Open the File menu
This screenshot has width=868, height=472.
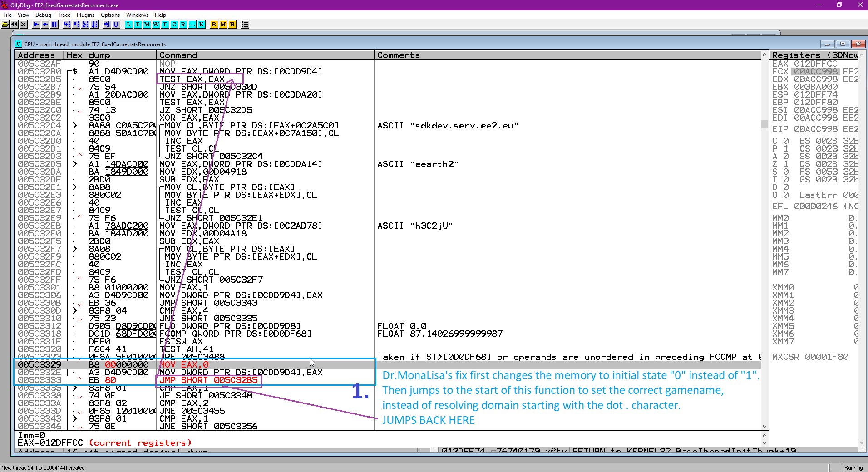tap(7, 15)
